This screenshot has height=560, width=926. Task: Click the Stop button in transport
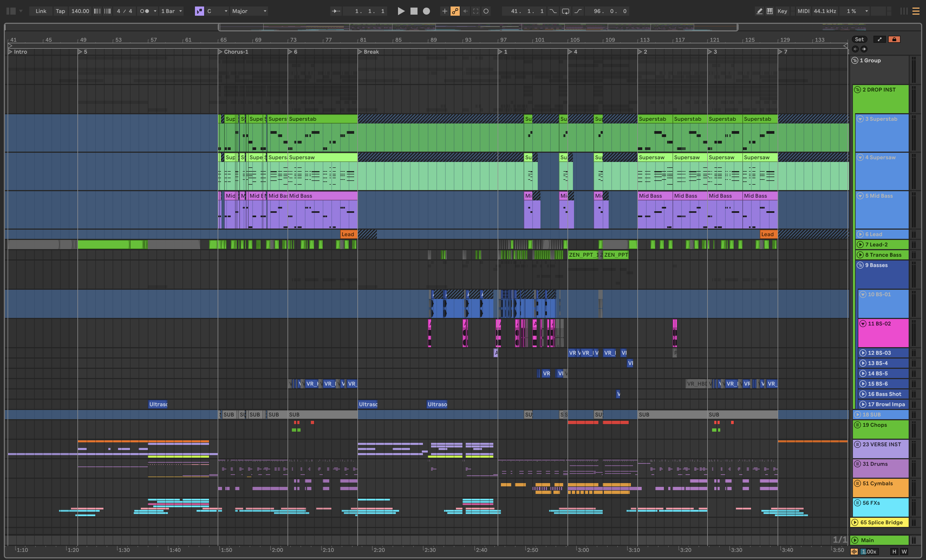pos(414,11)
